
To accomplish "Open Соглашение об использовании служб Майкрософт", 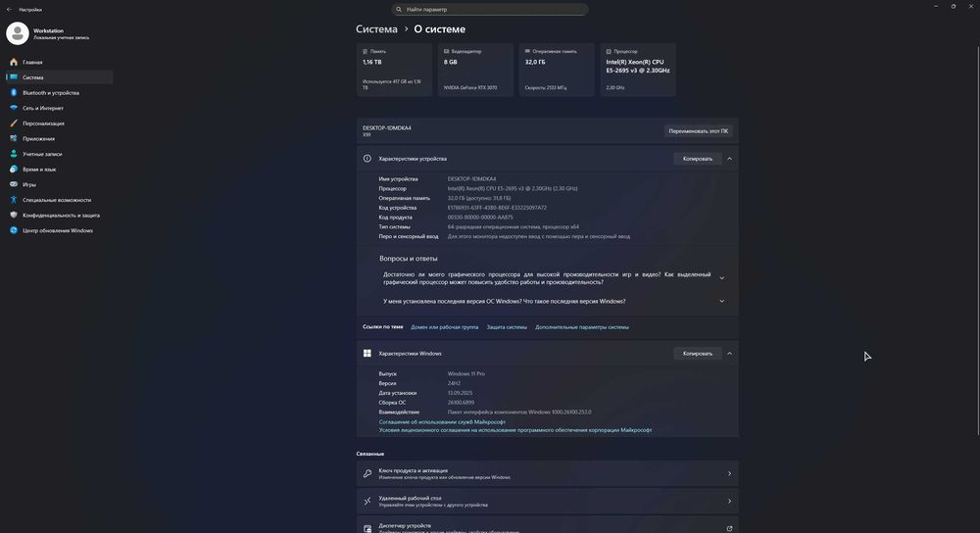I will [442, 421].
